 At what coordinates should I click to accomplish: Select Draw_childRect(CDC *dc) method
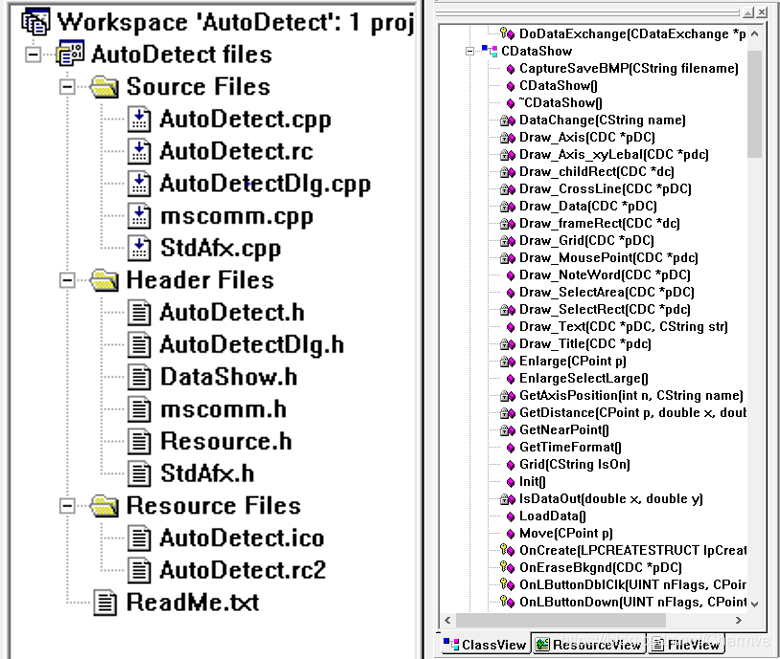tap(597, 172)
